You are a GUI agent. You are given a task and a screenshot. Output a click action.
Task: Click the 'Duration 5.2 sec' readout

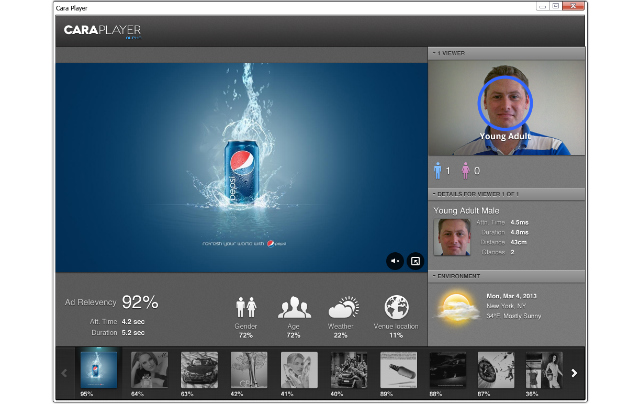coord(118,333)
